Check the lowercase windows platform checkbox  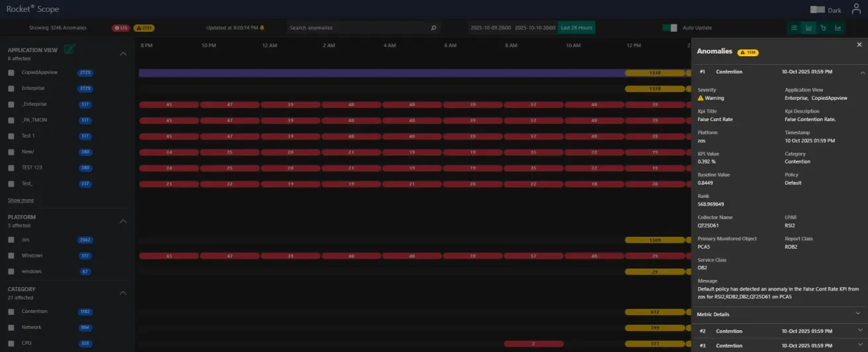point(11,271)
